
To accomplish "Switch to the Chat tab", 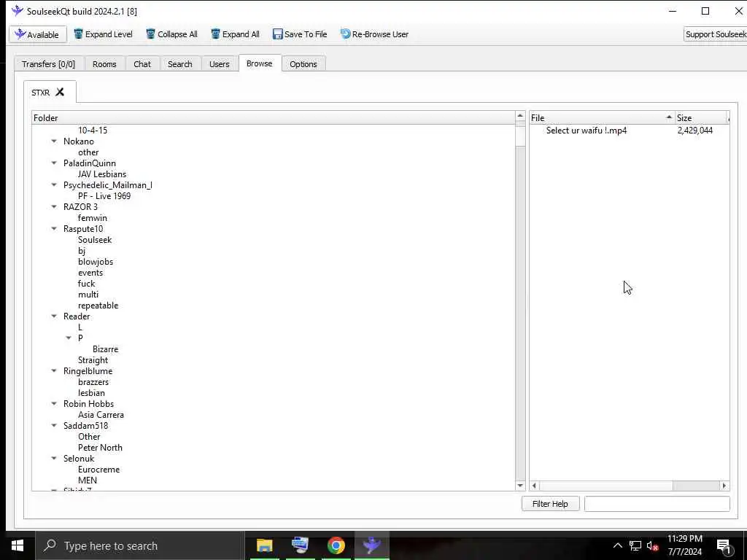I will coord(142,64).
